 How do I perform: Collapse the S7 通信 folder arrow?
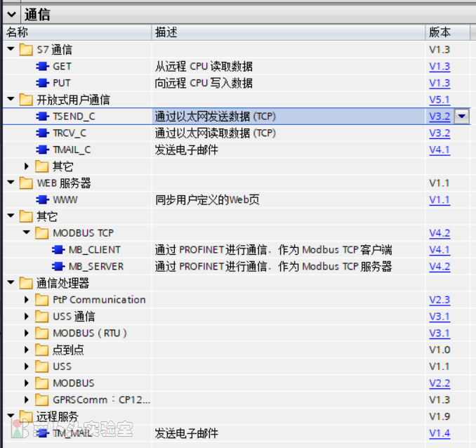click(x=11, y=49)
